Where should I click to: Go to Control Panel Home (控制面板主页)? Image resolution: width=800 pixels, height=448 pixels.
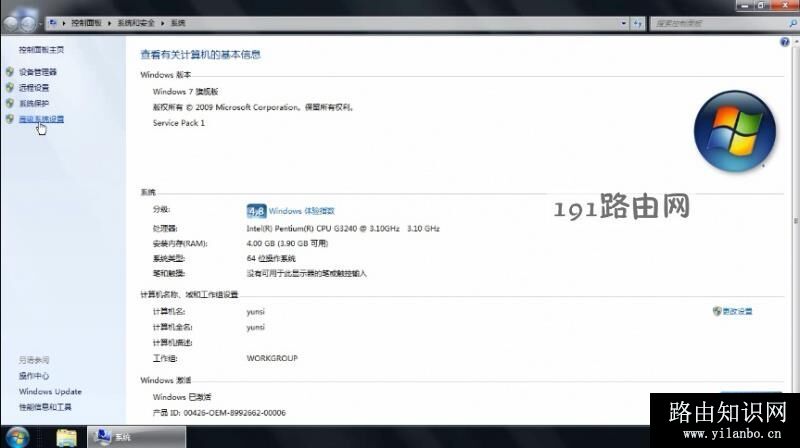pyautogui.click(x=41, y=49)
